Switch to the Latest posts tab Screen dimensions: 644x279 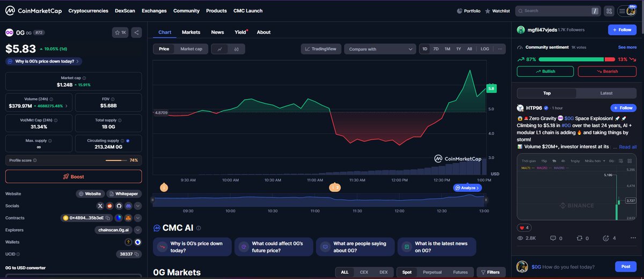(x=606, y=93)
